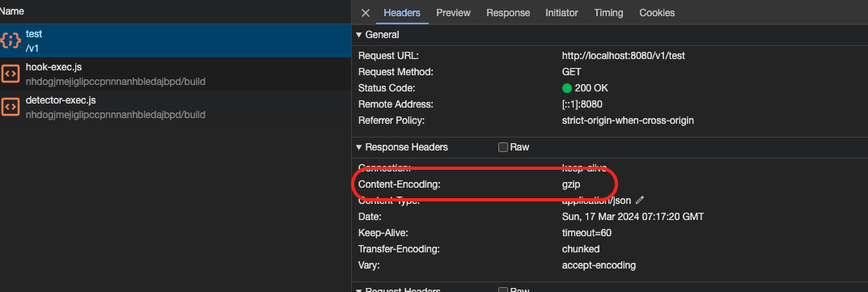This screenshot has width=868, height=292.
Task: Edit the Content-Type header with pencil icon
Action: [641, 201]
